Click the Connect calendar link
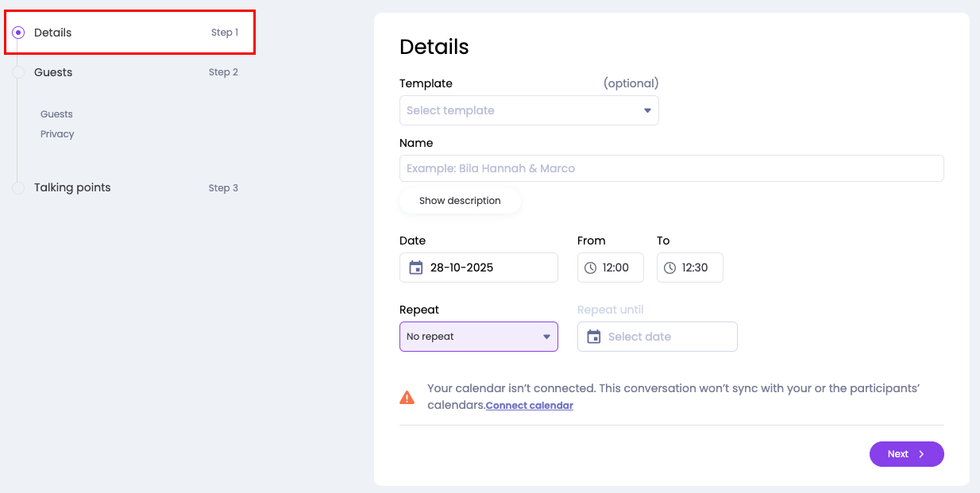980x493 pixels. tap(529, 406)
